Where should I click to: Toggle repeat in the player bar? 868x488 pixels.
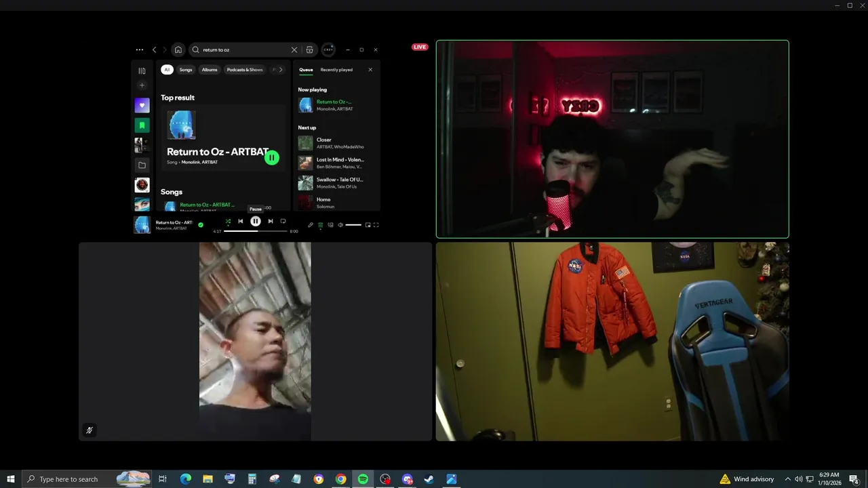(x=283, y=221)
